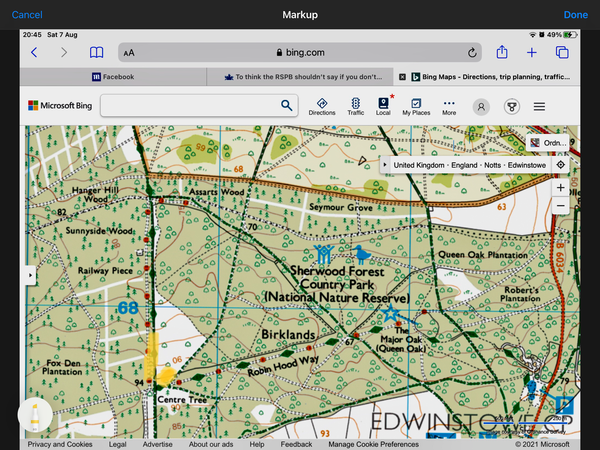Viewport: 600px width, 450px height.
Task: Click the Robin Hood Way label
Action: pos(283,366)
